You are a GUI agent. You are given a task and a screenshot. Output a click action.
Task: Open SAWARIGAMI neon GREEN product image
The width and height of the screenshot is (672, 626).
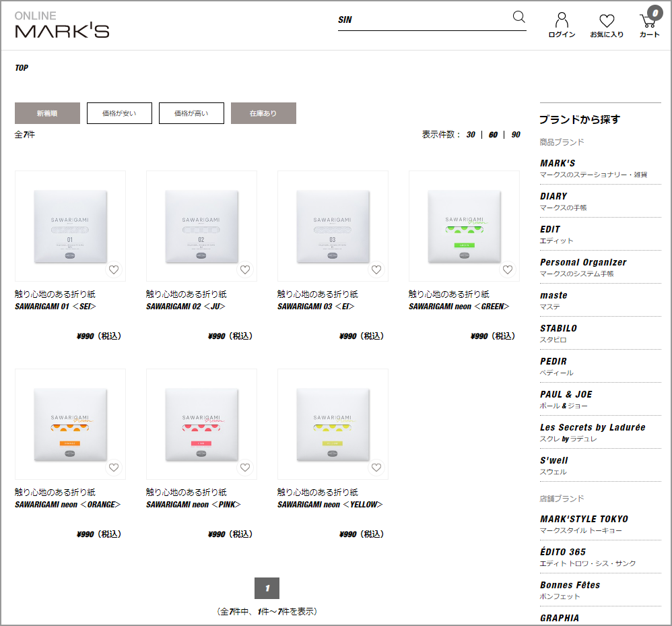[x=464, y=226]
